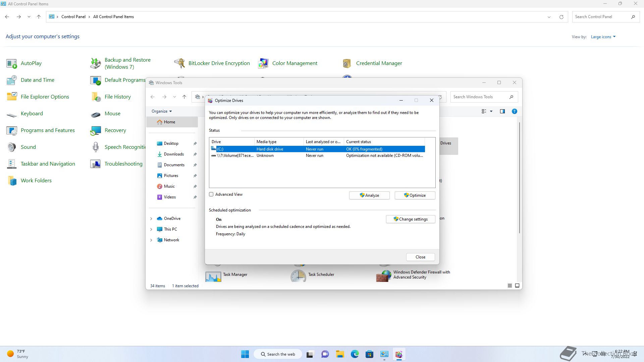Open Control Panel address bar history dropdown
Screen dimensions: 644x362
549,17
